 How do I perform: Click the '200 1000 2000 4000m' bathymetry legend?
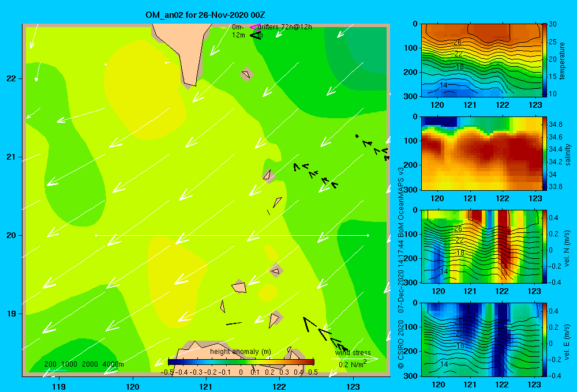pyautogui.click(x=84, y=364)
